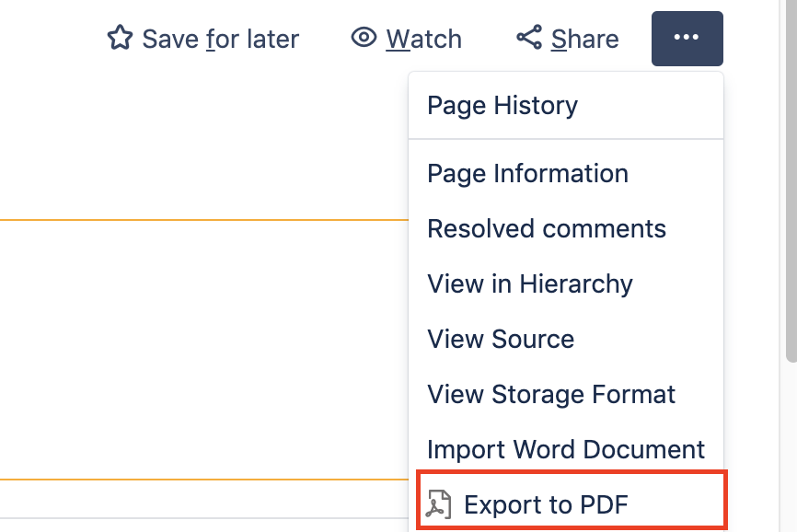Click the Share label

[x=584, y=38]
